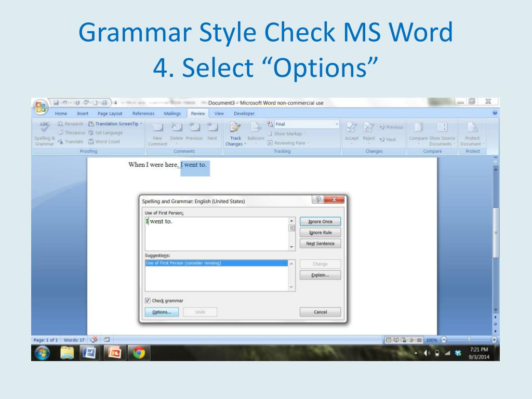The height and width of the screenshot is (399, 532).
Task: Click the Office button orb
Action: (41, 108)
